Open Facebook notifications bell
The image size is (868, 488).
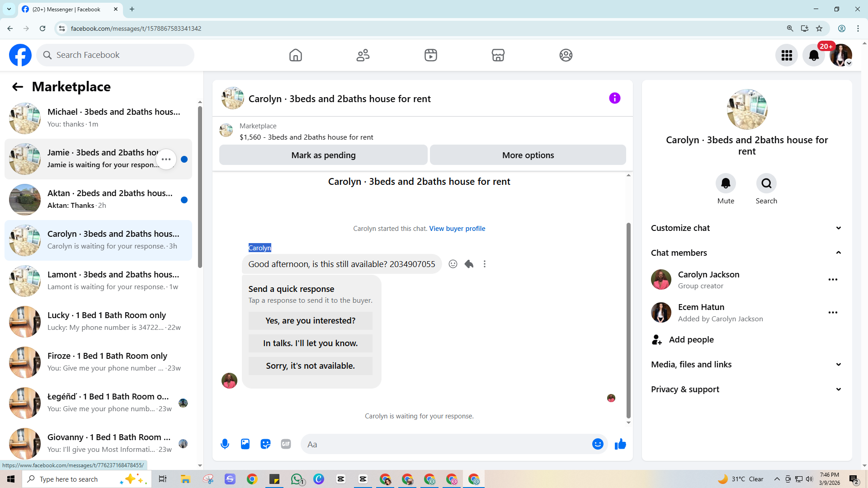(813, 55)
